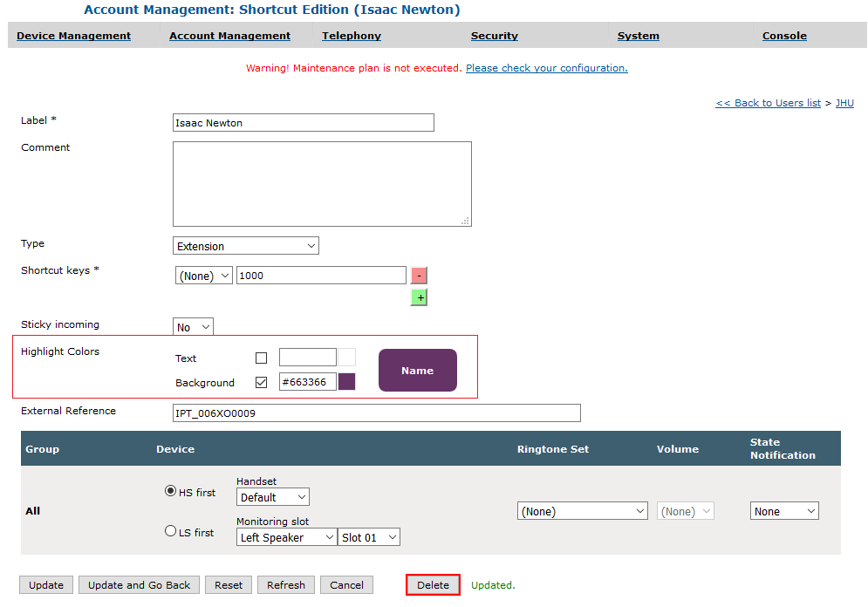Select the HS first radio button
Screen dimensions: 868x607
[x=170, y=491]
